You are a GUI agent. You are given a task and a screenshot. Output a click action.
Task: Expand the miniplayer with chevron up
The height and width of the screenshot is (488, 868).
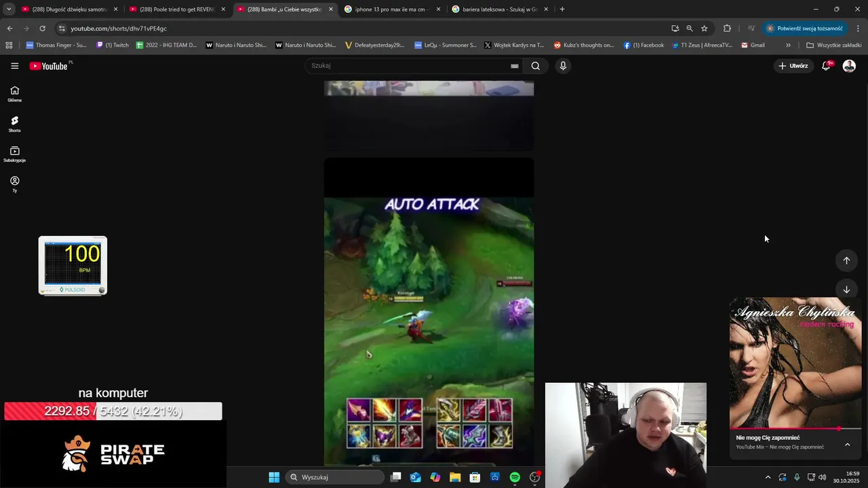point(848,445)
